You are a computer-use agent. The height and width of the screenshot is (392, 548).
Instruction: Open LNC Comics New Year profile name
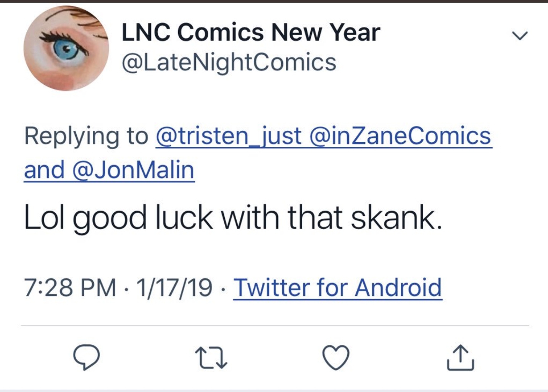pyautogui.click(x=251, y=32)
